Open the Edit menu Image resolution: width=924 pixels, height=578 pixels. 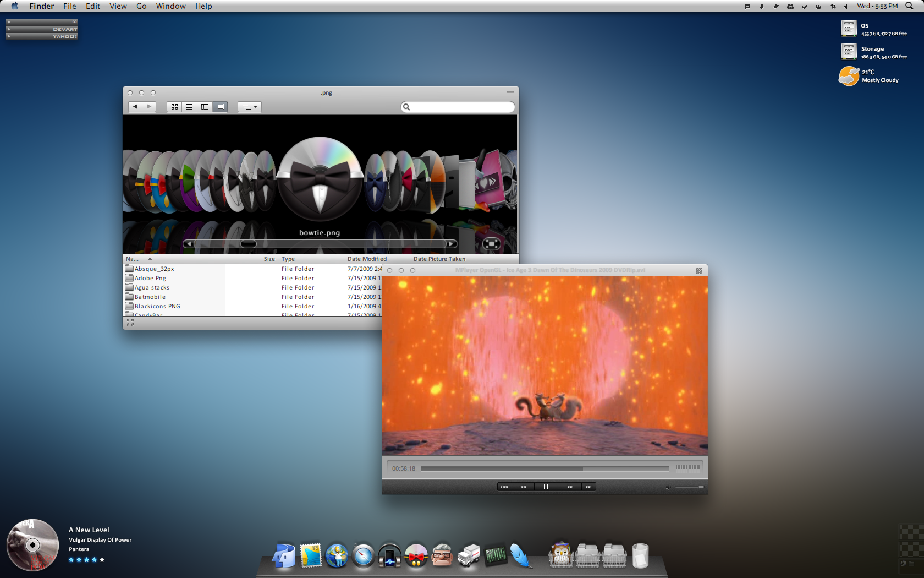click(93, 6)
